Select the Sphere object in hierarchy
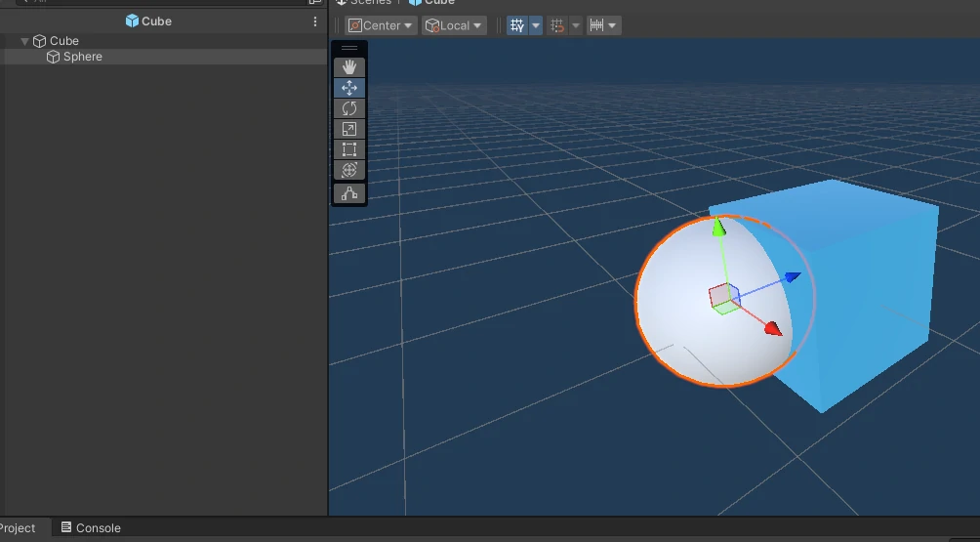 (82, 57)
